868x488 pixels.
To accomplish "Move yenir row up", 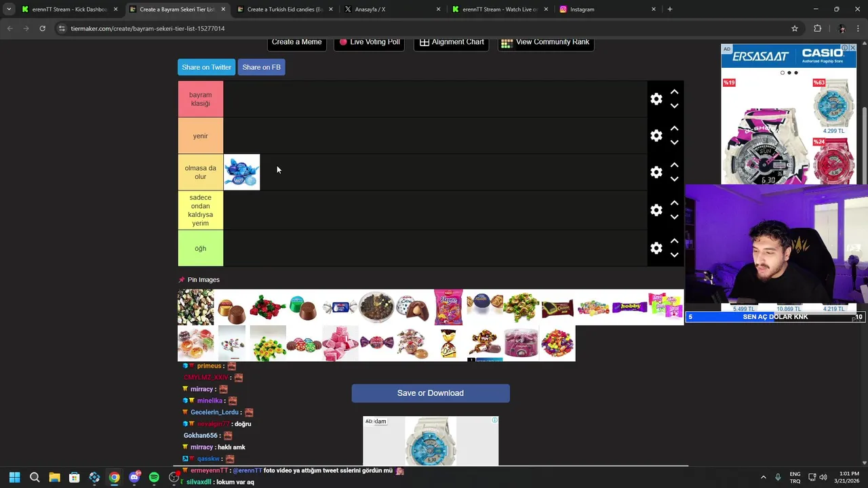I will click(x=674, y=128).
